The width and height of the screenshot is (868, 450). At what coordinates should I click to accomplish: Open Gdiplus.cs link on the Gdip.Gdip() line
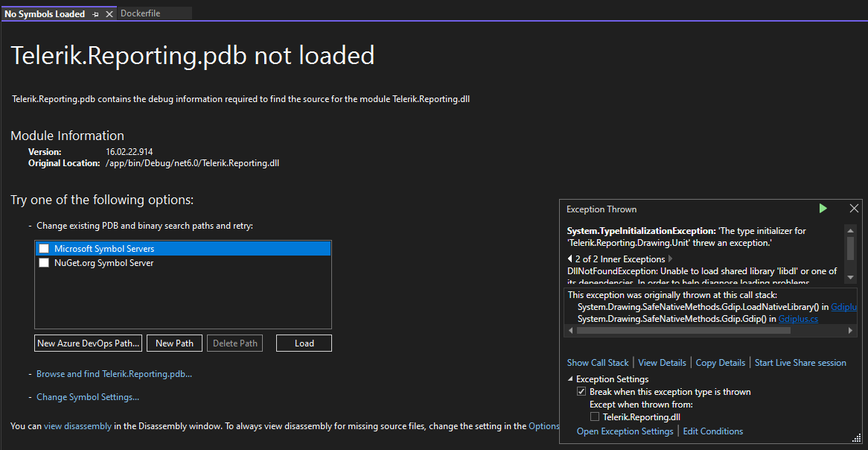coord(798,319)
